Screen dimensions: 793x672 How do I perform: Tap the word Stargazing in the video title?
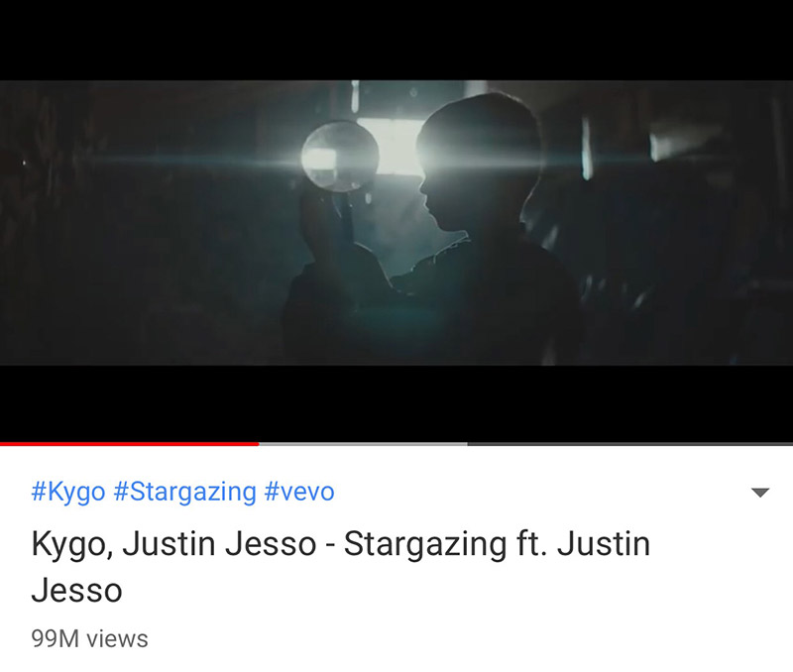coord(425,544)
